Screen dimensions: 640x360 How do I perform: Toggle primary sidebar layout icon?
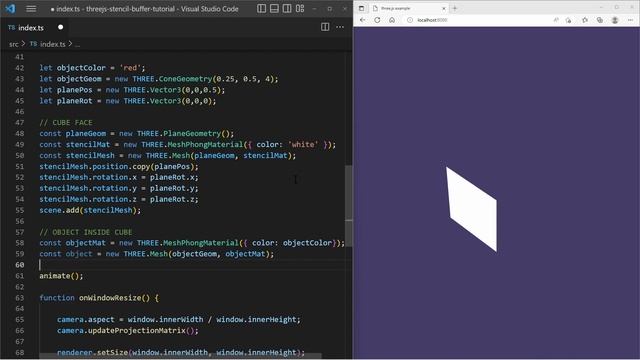click(x=262, y=9)
